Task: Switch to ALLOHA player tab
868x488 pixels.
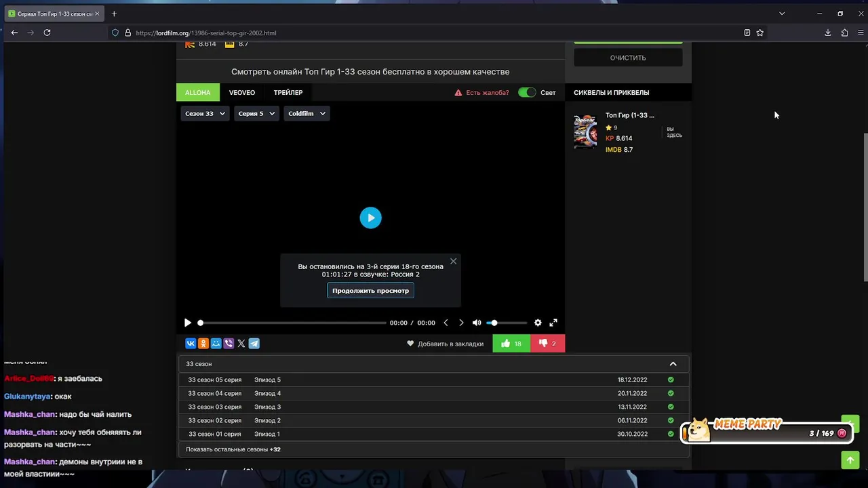Action: pyautogui.click(x=198, y=93)
